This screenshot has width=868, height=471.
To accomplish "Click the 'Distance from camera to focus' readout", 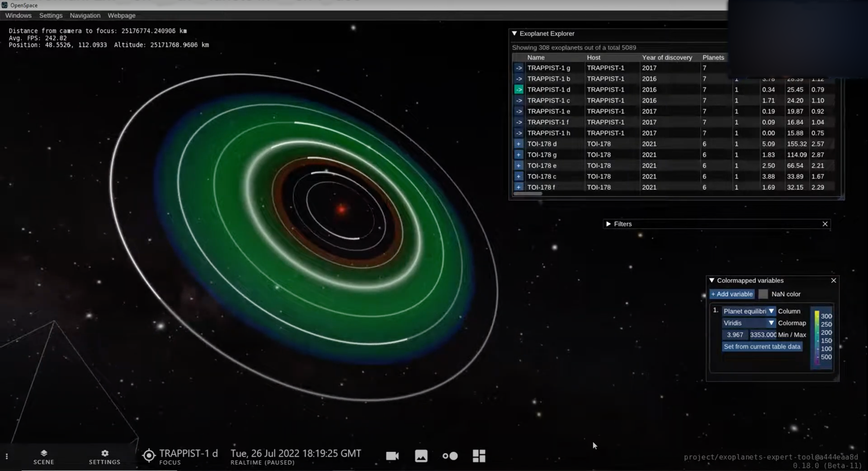I will tap(98, 31).
